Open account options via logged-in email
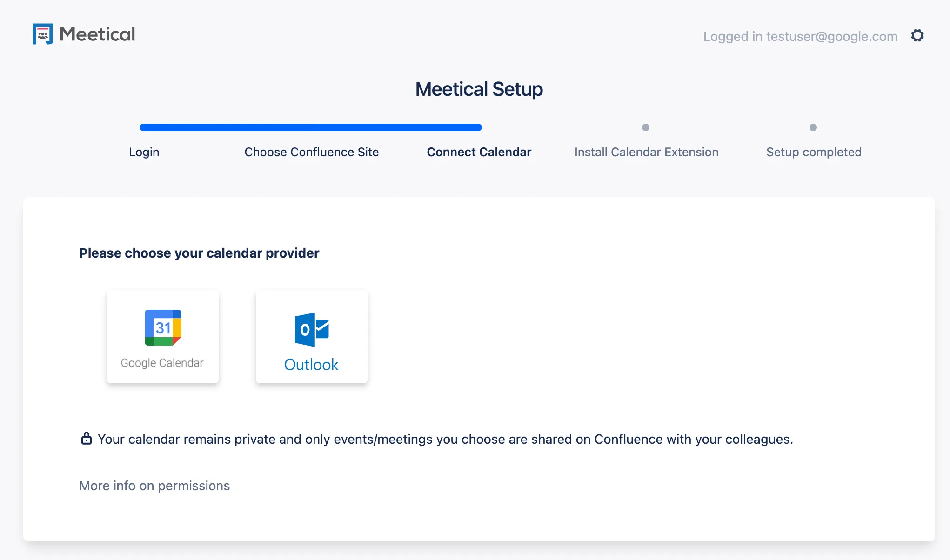 (800, 36)
